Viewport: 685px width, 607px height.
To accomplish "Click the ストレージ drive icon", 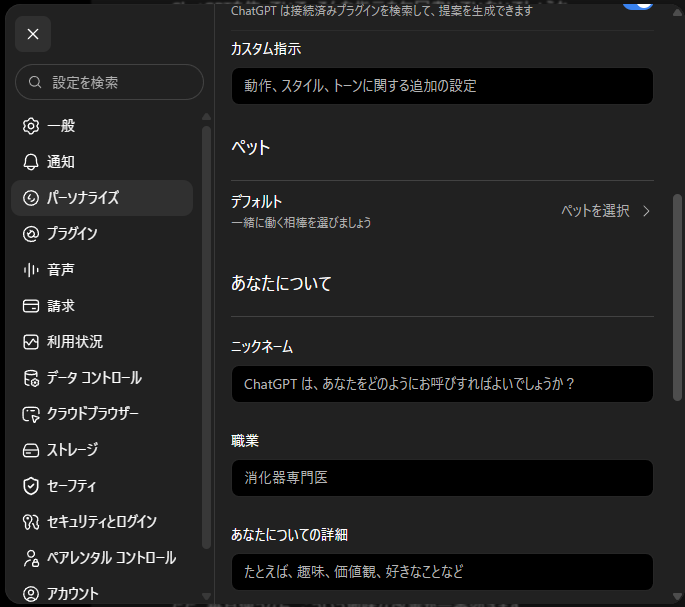I will tap(31, 450).
